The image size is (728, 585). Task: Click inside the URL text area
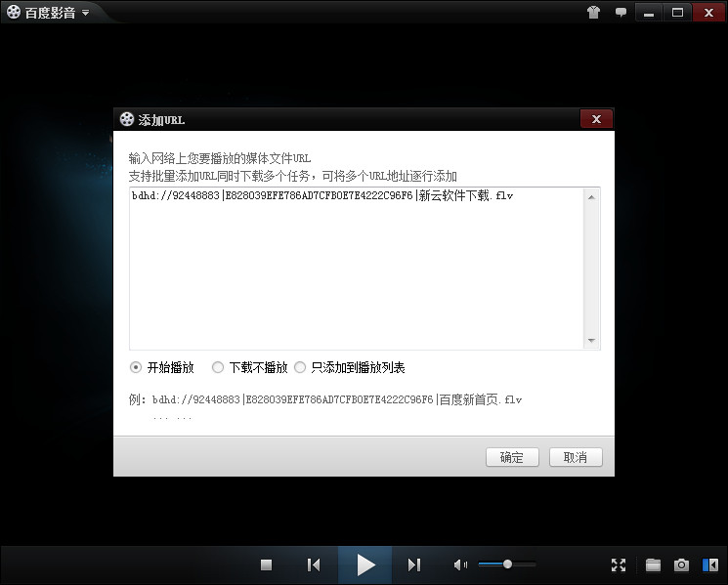coord(357,269)
